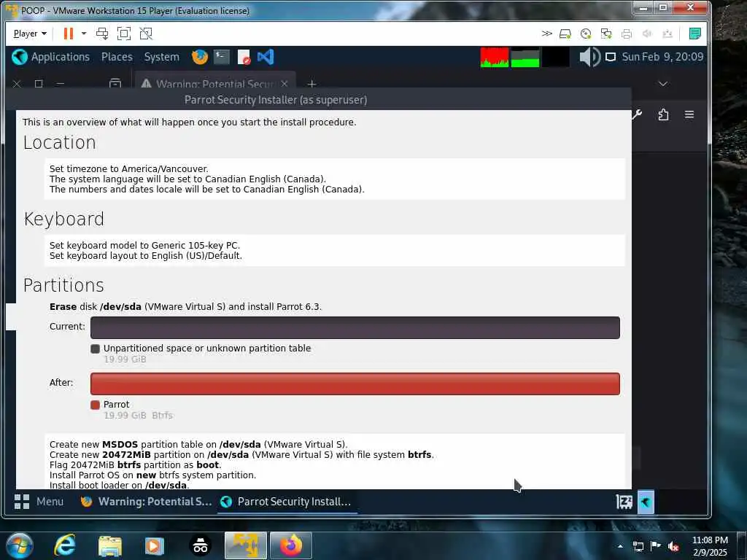Click the VMware Player taskbar button
The image size is (747, 560).
click(246, 545)
